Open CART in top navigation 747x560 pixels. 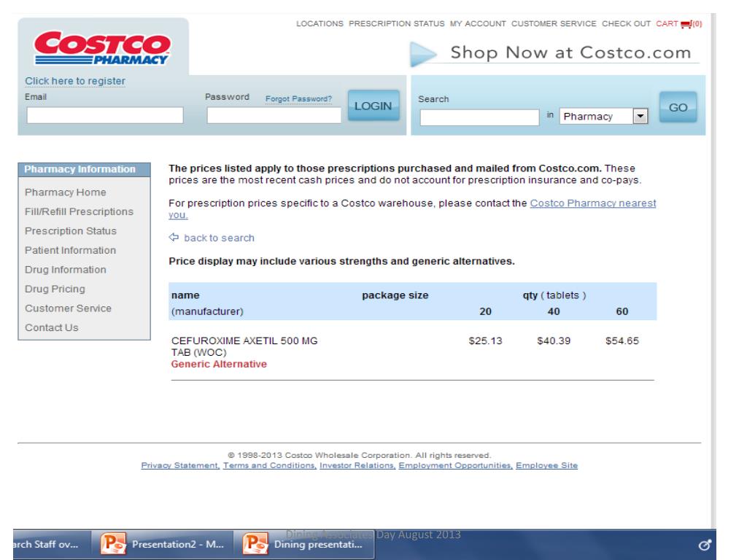pyautogui.click(x=667, y=24)
